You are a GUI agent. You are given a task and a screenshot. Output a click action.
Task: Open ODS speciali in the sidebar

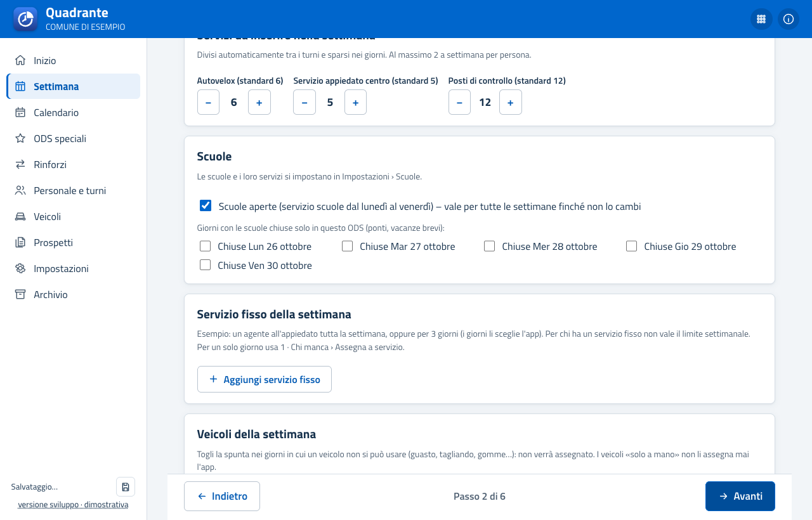74,138
